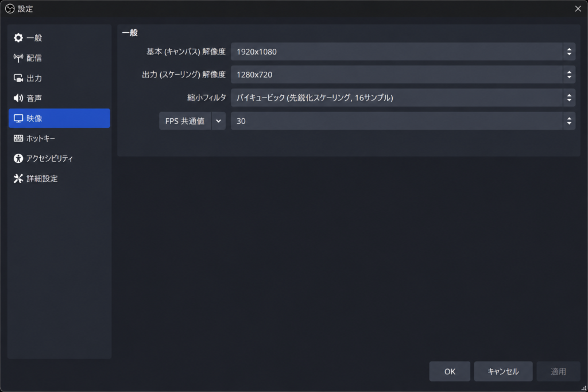Screen dimensions: 588x392
Task: Click the 基本 (キャンバス) 解像度 label
Action: (x=186, y=52)
